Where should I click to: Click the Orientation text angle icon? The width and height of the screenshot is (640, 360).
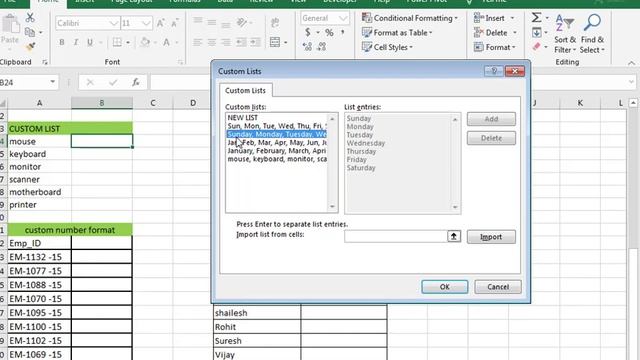[x=242, y=22]
